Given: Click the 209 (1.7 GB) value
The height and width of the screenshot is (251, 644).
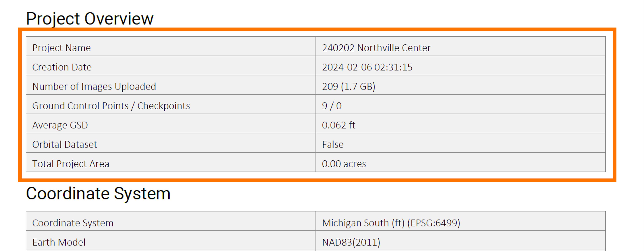Looking at the screenshot, I should coord(348,87).
